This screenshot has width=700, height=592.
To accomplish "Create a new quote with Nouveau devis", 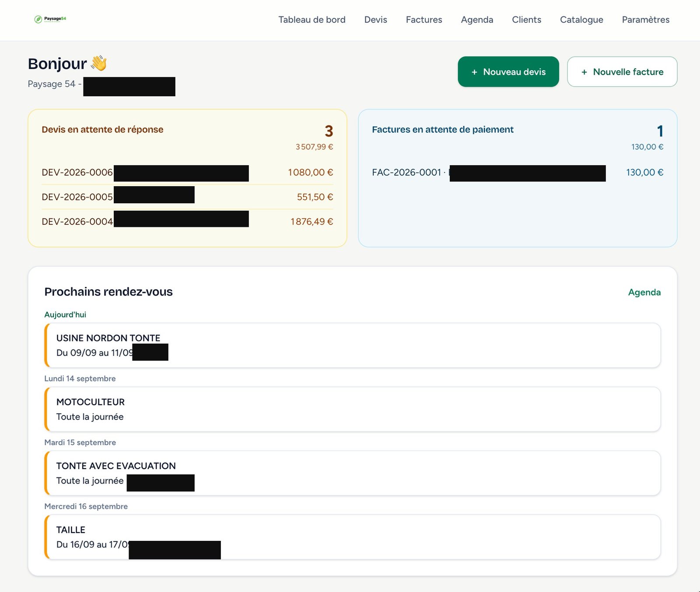I will point(508,72).
